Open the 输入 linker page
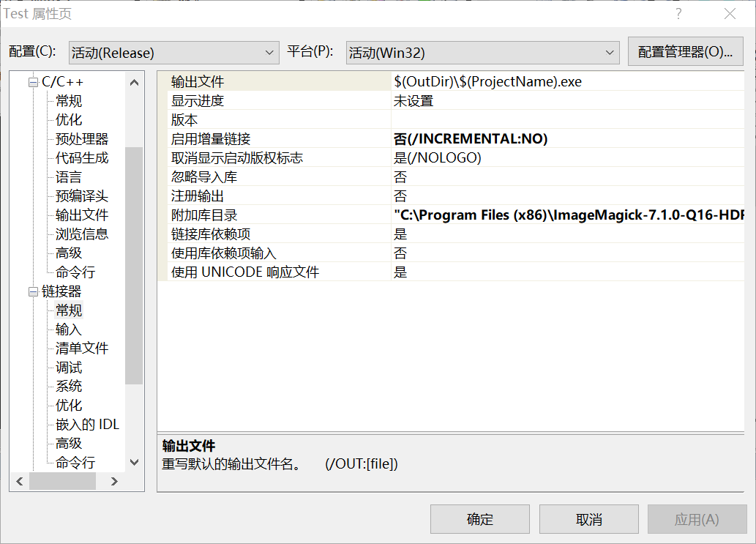Image resolution: width=756 pixels, height=544 pixels. point(69,329)
